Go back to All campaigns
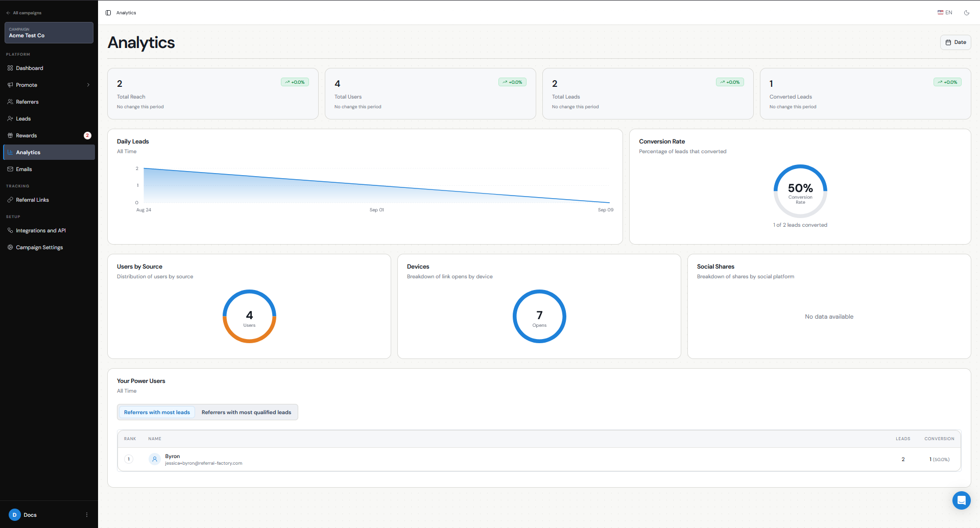This screenshot has width=980, height=528. 24,13
